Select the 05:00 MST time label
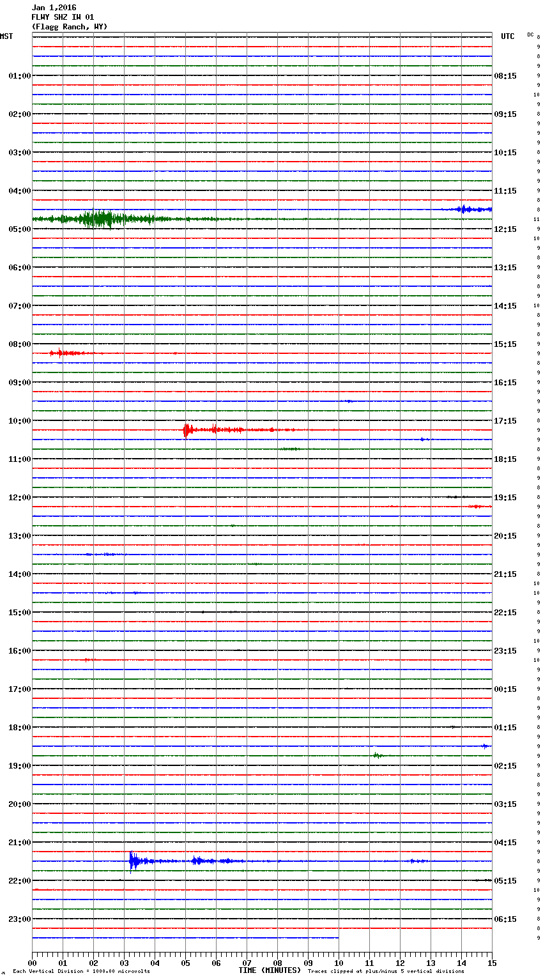 pyautogui.click(x=20, y=229)
